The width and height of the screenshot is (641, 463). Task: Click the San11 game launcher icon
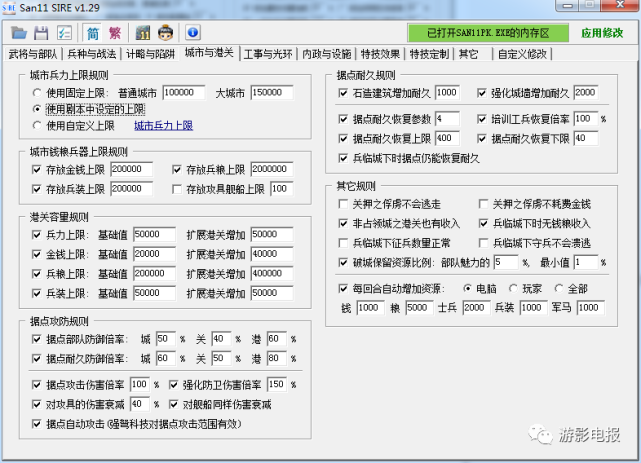pos(143,33)
